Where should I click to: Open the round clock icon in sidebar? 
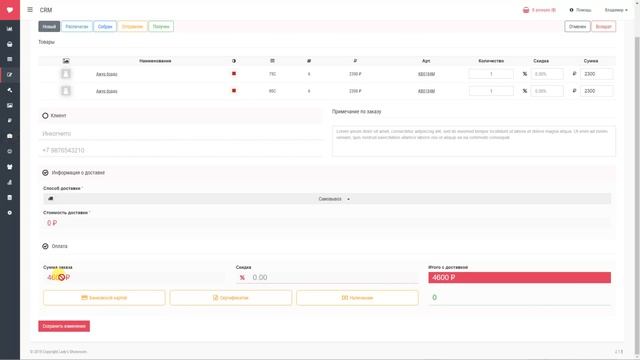[10, 151]
